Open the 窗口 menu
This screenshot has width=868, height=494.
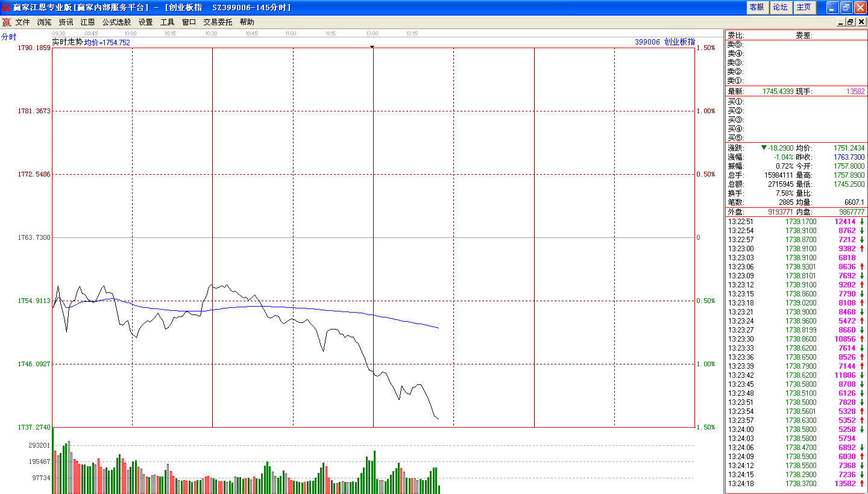pos(189,22)
